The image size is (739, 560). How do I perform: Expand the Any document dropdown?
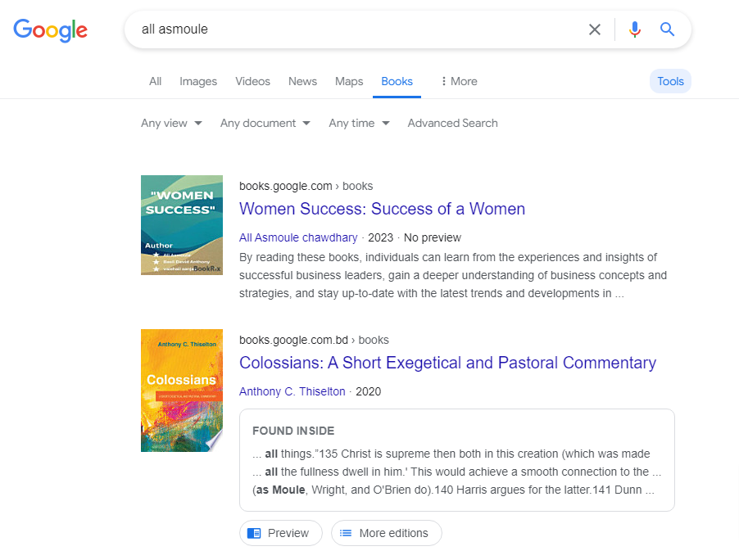265,124
